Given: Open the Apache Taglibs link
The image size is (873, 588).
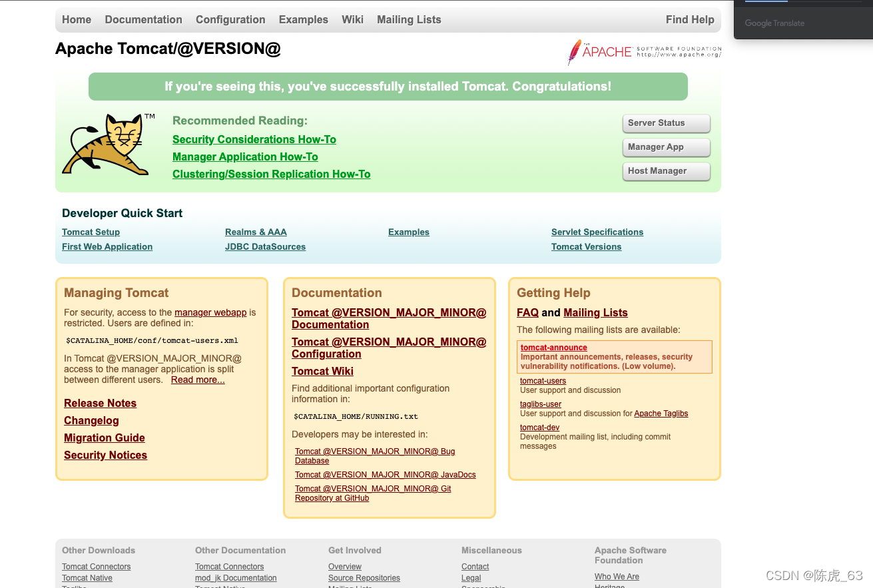Looking at the screenshot, I should 661,414.
